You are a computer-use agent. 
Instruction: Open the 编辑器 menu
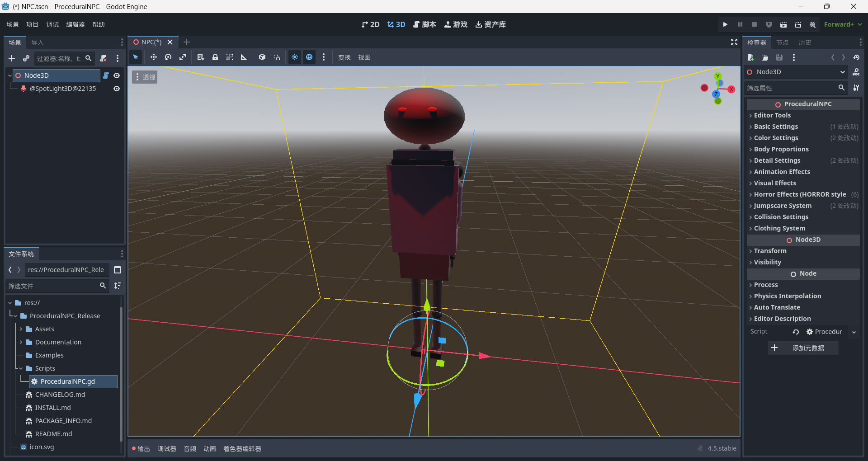coord(75,24)
